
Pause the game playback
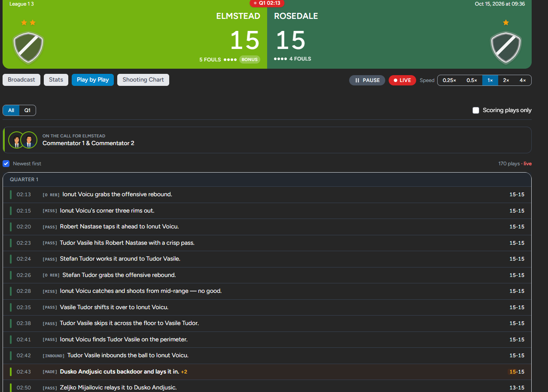(367, 80)
